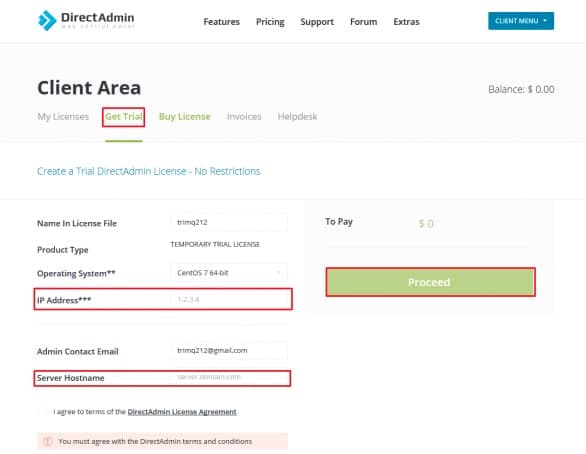Select the Get Trial tab
Viewport: 586px width, 454px height.
[123, 117]
